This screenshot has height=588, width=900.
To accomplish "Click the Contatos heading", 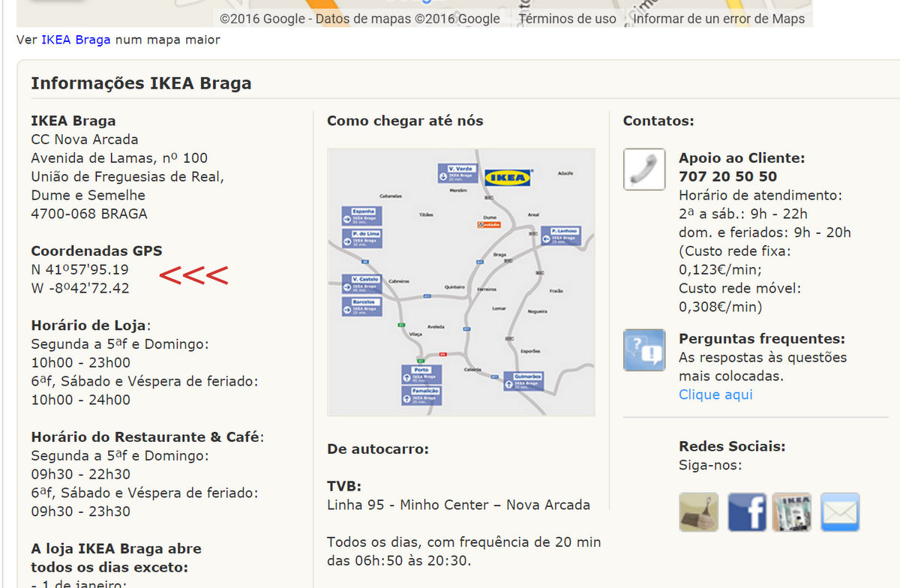I will (x=658, y=121).
